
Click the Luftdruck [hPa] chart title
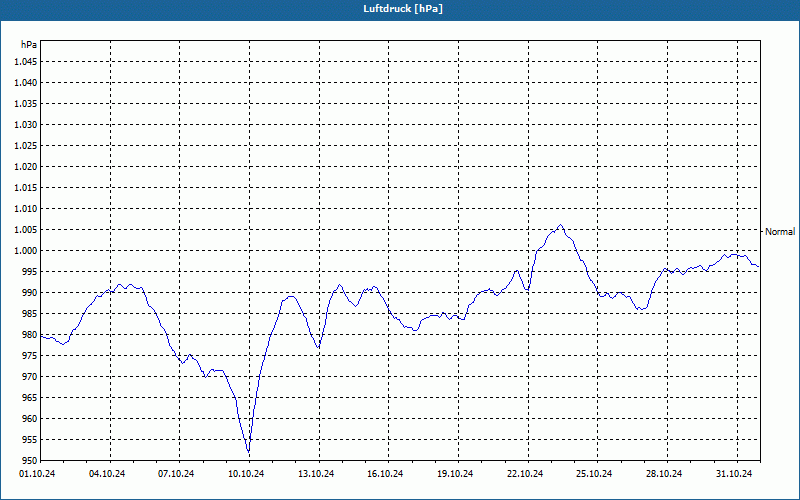coord(403,9)
